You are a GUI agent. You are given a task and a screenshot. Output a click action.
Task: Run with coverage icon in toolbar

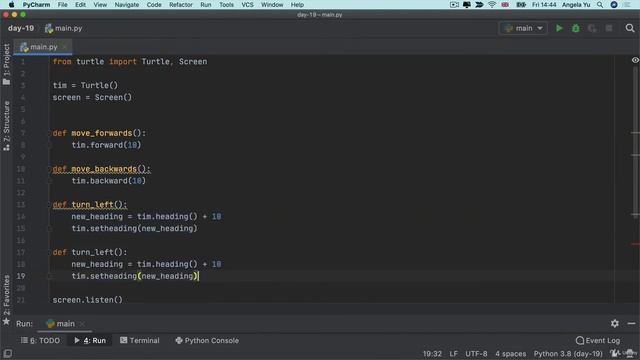[592, 28]
